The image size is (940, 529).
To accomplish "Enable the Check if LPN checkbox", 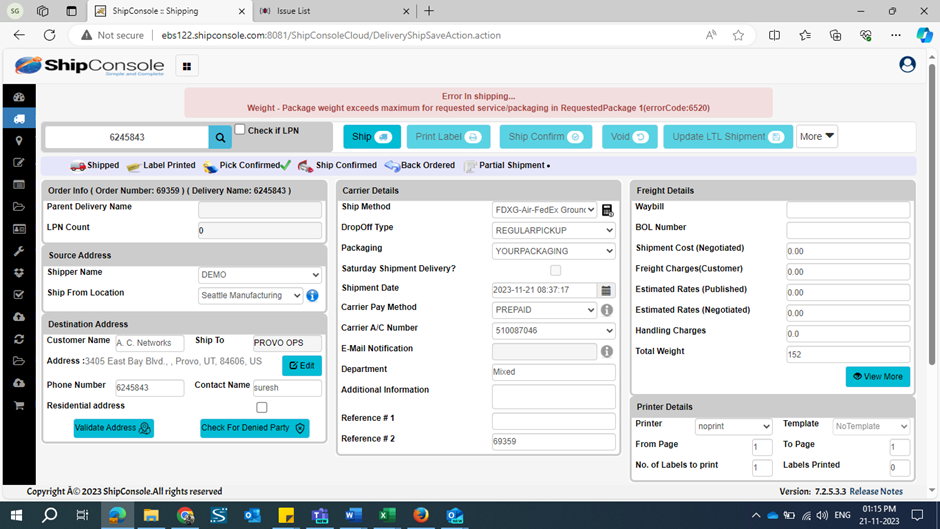I will [240, 130].
